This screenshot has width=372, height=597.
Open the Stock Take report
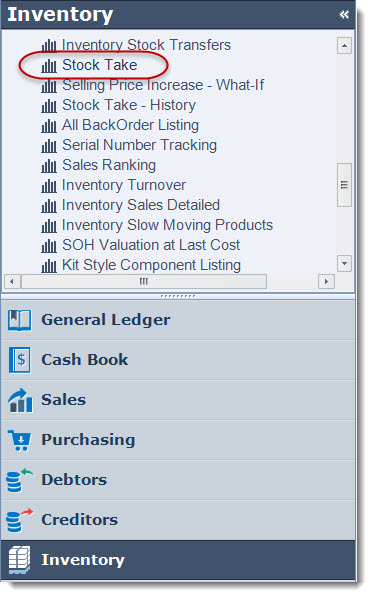pyautogui.click(x=99, y=65)
